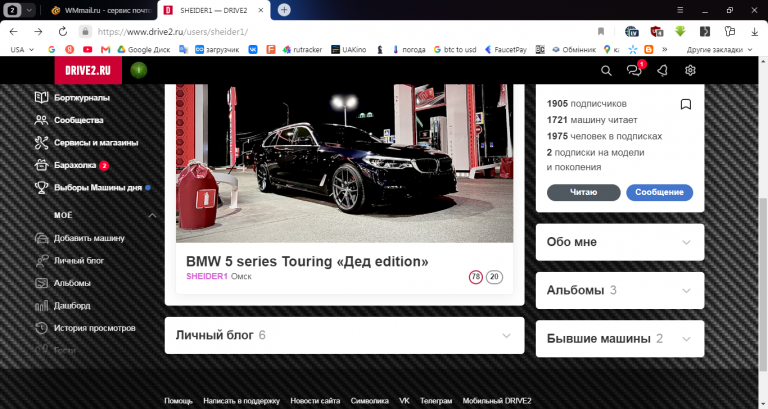Open Другие закладки folder dropdown
This screenshot has height=409, width=768.
(719, 49)
